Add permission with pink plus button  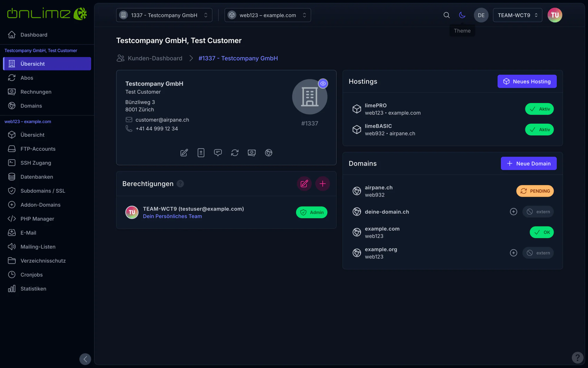tap(323, 184)
